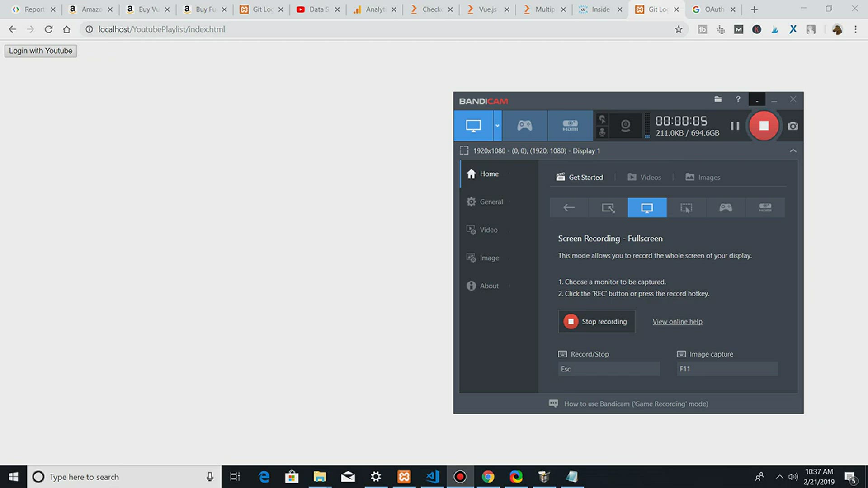
Task: Click the back arrow mode button
Action: pyautogui.click(x=569, y=208)
